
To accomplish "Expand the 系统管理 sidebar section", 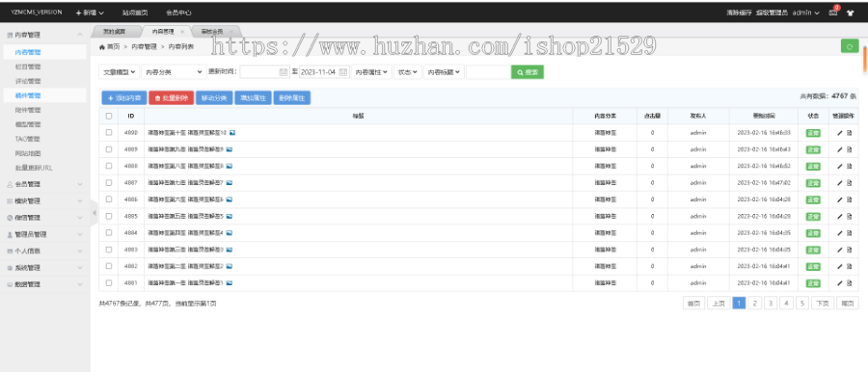I will [44, 268].
